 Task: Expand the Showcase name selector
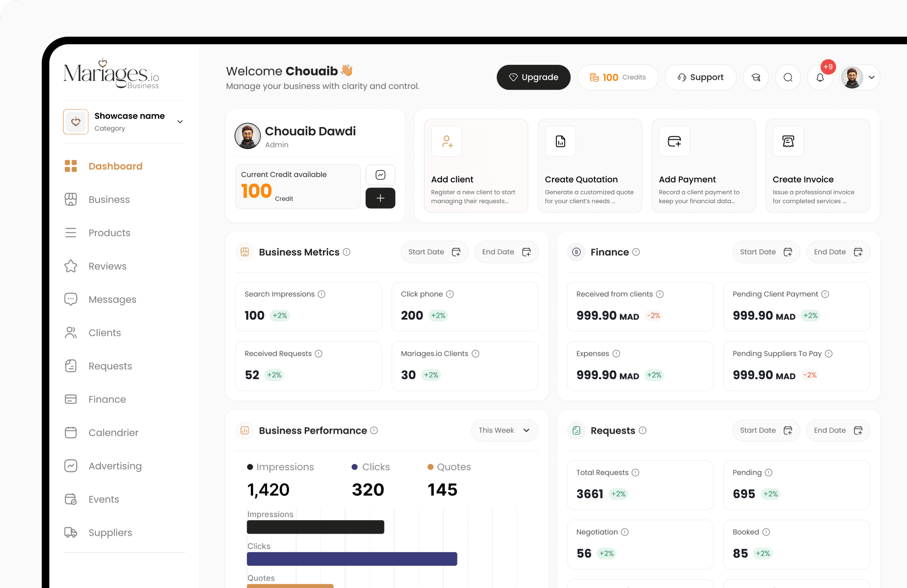[x=180, y=122]
